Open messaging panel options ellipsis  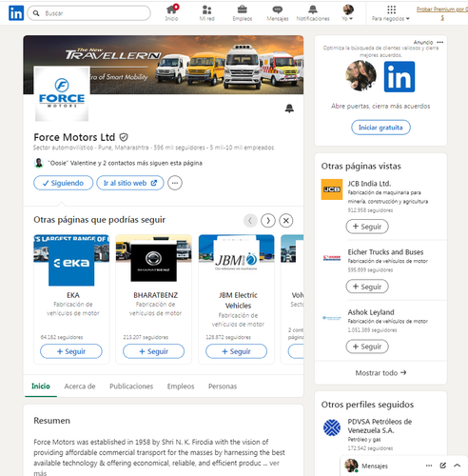[429, 466]
